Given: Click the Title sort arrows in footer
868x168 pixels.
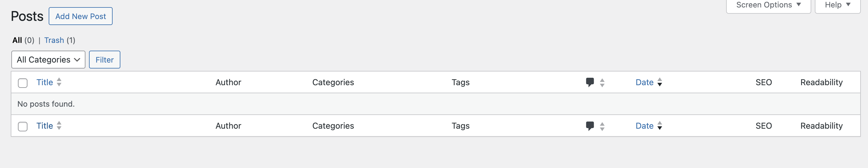Looking at the screenshot, I should click(x=59, y=126).
